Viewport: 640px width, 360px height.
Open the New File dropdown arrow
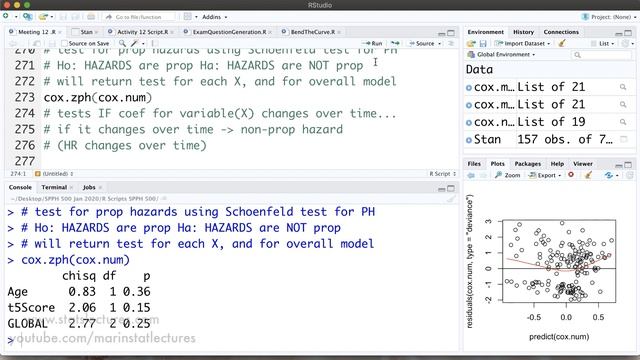pyautogui.click(x=16, y=17)
